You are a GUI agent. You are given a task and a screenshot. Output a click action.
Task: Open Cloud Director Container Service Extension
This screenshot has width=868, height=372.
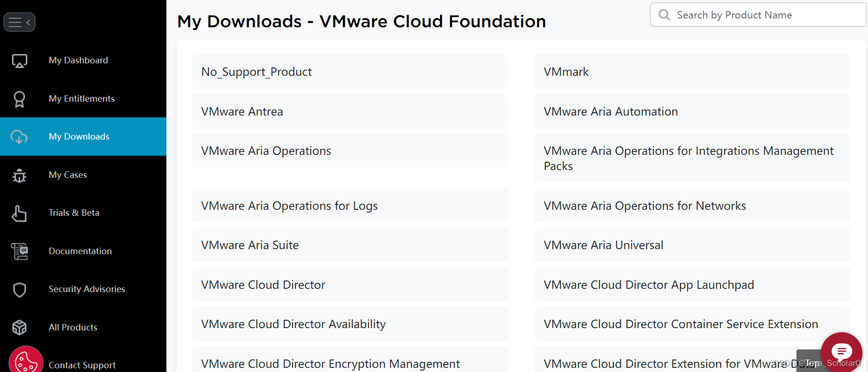coord(692,324)
